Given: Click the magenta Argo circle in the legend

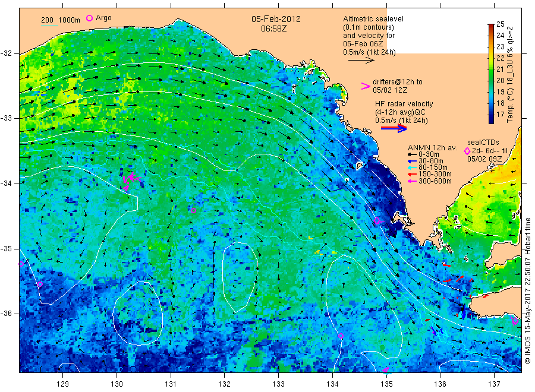Looking at the screenshot, I should 89,18.
